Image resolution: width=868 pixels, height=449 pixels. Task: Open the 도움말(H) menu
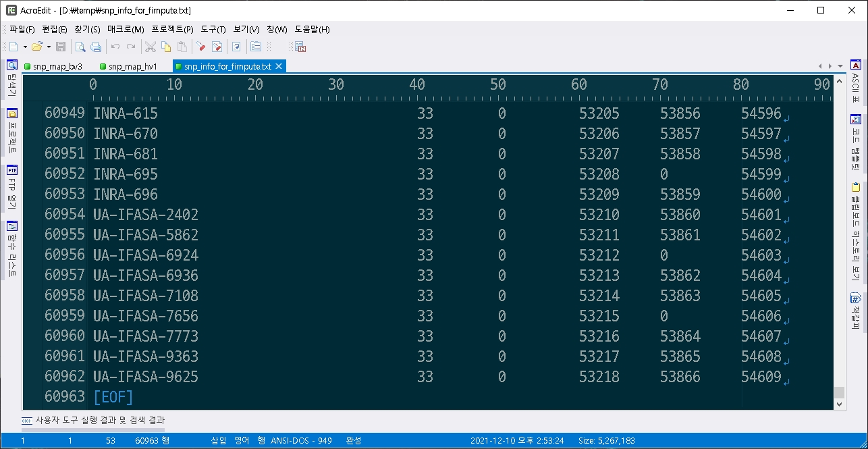point(312,29)
